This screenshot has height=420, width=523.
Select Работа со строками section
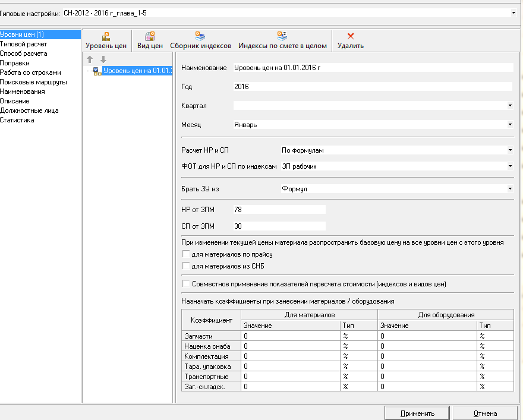30,72
